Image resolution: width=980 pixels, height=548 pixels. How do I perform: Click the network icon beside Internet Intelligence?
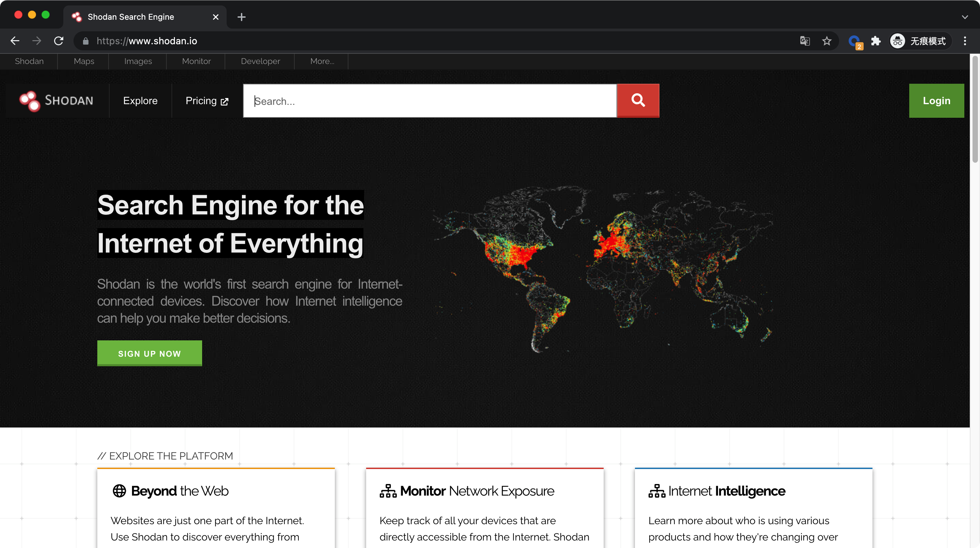click(657, 491)
